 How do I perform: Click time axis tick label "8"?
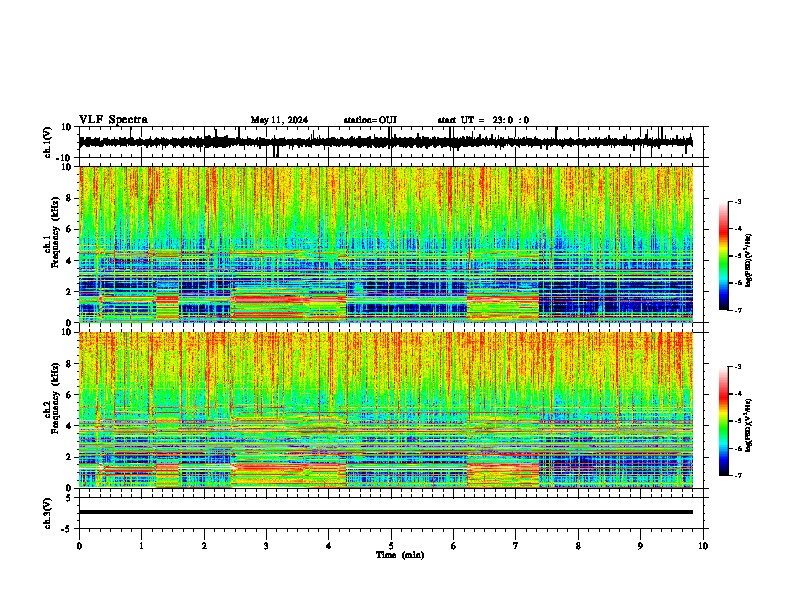pyautogui.click(x=578, y=546)
